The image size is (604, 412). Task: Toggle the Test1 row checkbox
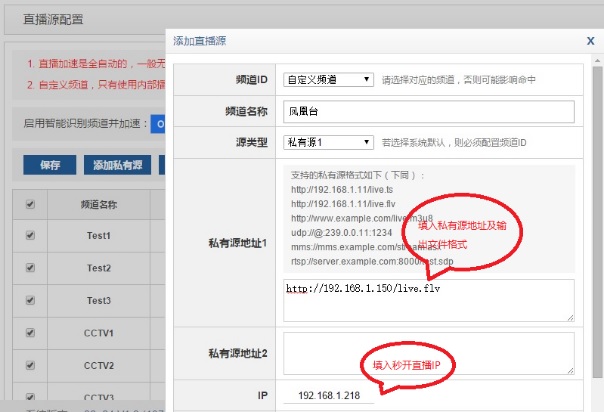point(30,235)
